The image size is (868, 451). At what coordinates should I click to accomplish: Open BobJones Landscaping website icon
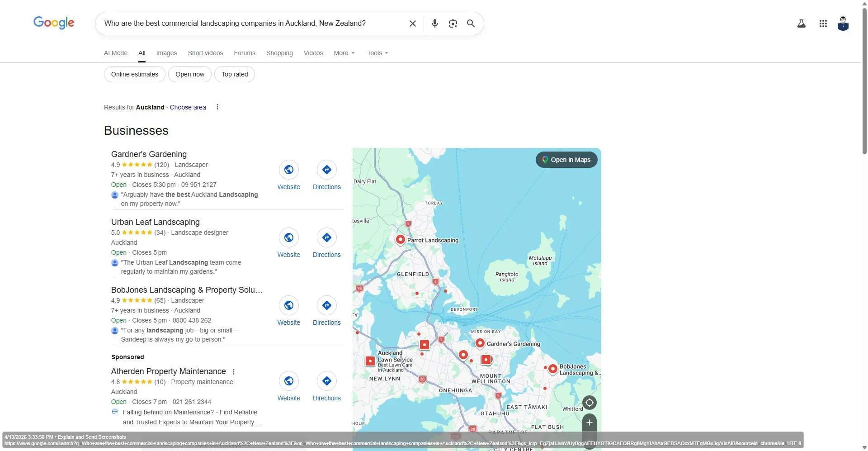coord(289,305)
